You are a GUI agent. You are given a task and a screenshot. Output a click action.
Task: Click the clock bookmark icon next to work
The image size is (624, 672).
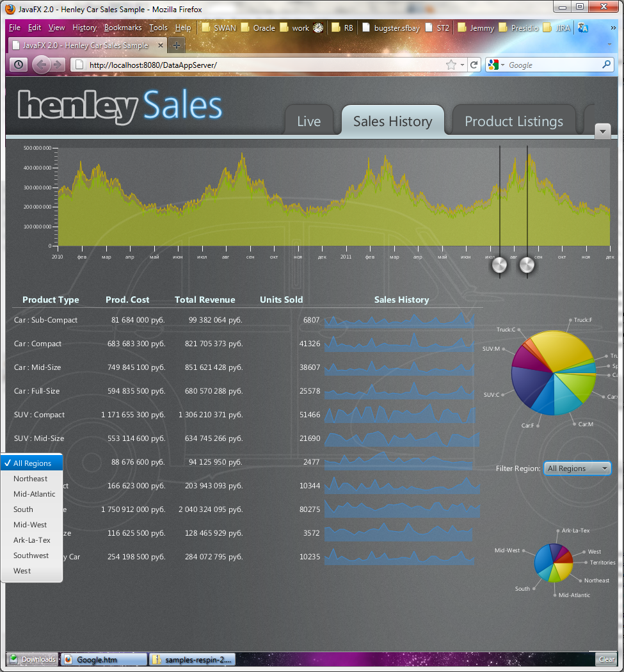click(318, 28)
